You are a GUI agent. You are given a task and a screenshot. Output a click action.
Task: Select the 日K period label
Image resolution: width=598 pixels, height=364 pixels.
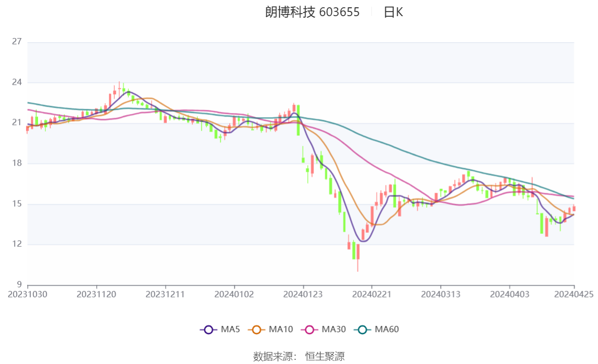[x=393, y=12]
